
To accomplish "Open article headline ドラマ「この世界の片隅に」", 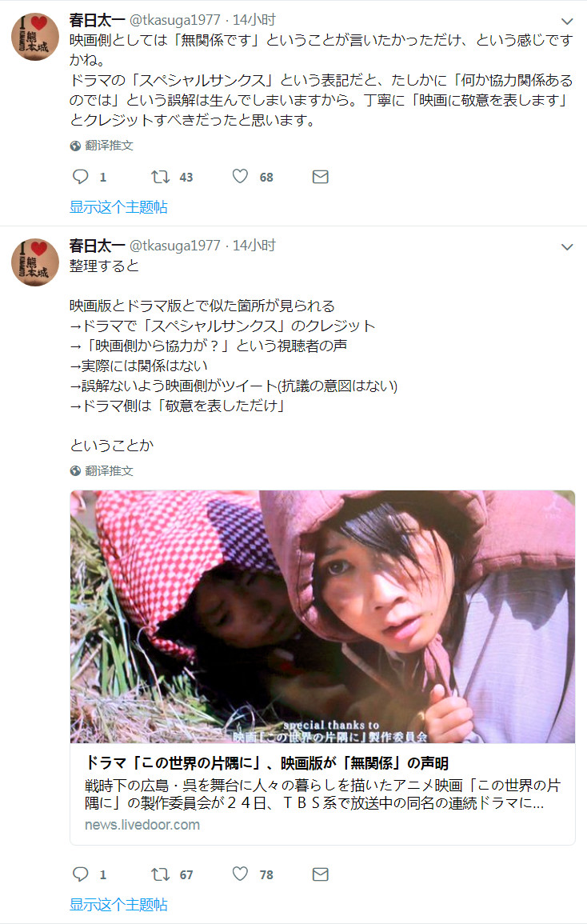I will pyautogui.click(x=267, y=763).
